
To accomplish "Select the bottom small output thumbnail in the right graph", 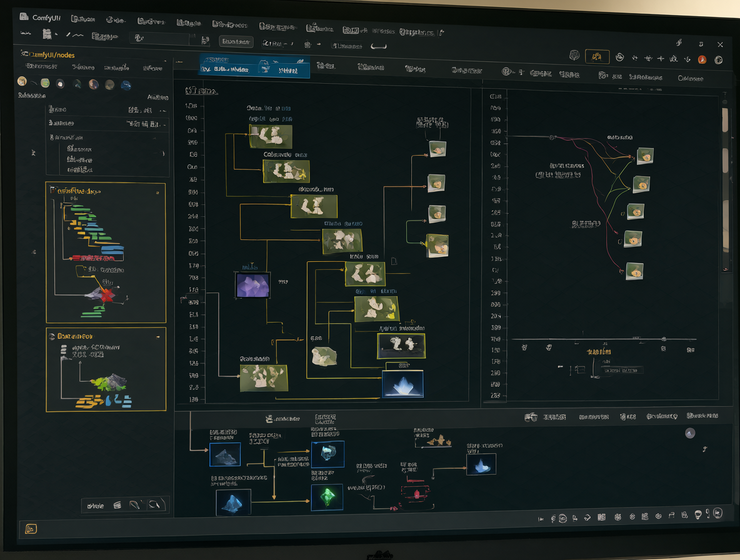I will point(635,271).
